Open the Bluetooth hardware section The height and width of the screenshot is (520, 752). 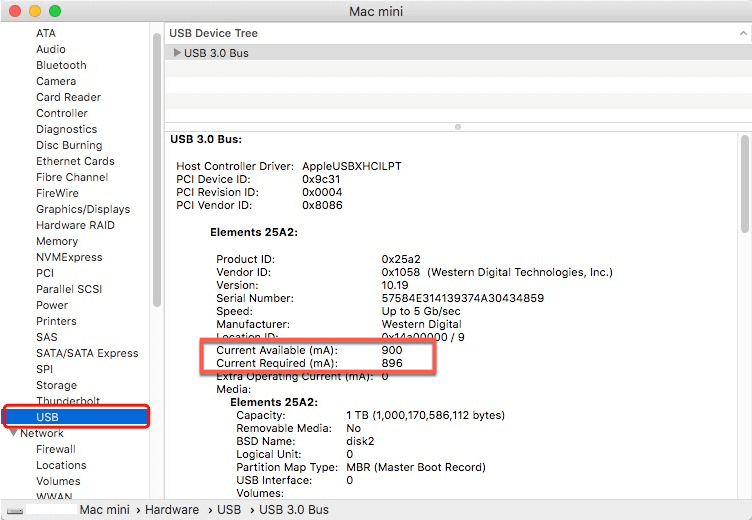[61, 65]
